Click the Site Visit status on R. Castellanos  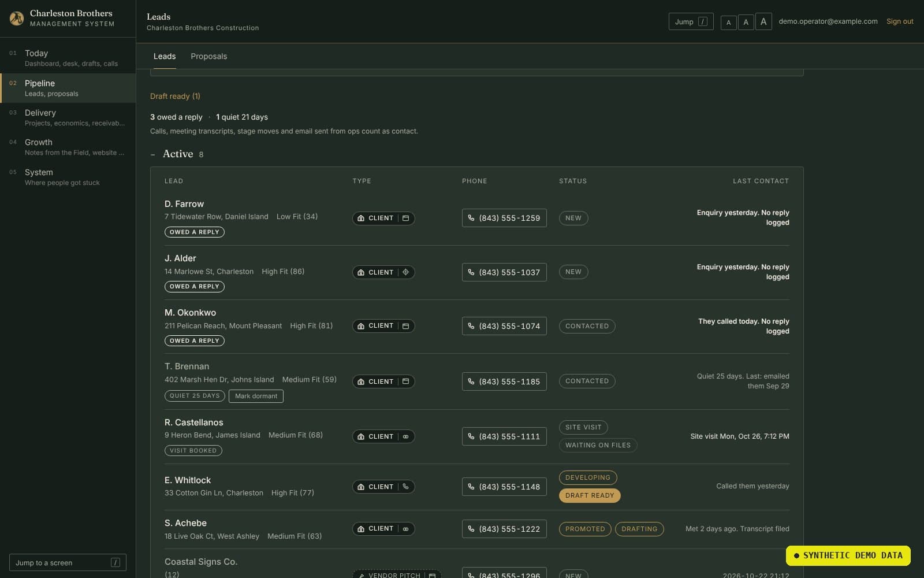coord(583,427)
